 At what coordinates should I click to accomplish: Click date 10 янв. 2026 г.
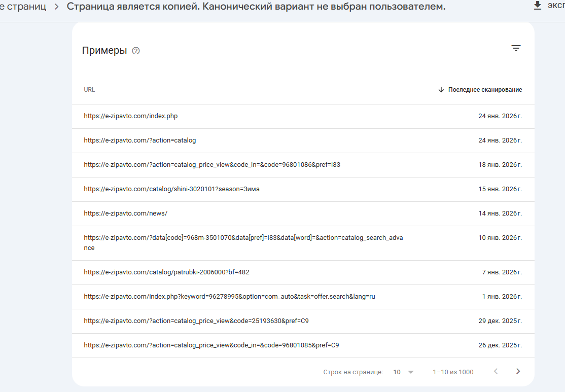click(x=500, y=238)
